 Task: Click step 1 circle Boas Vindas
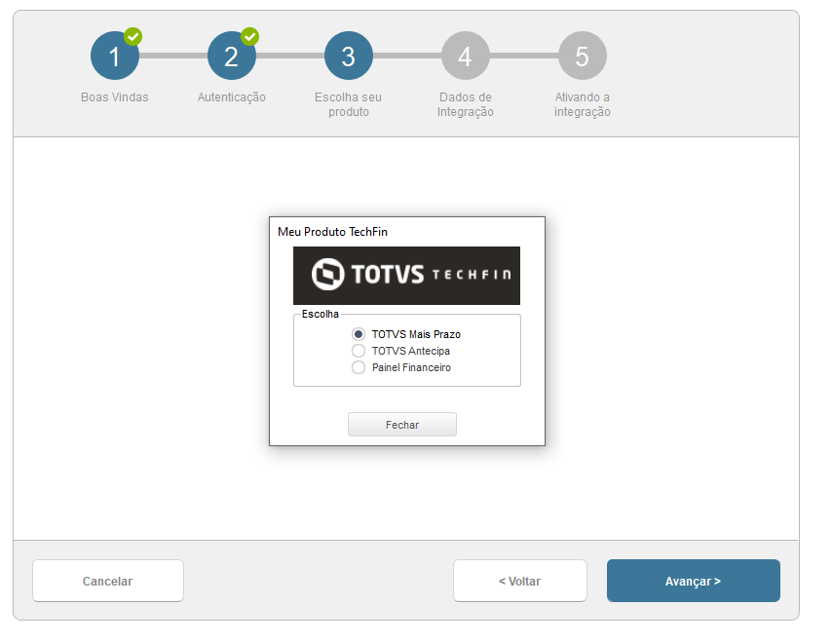pyautogui.click(x=115, y=56)
